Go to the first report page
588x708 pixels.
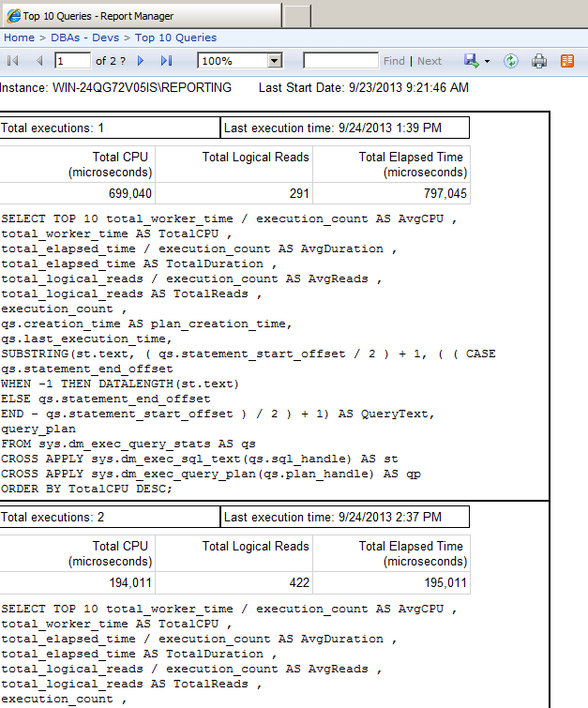click(x=13, y=61)
